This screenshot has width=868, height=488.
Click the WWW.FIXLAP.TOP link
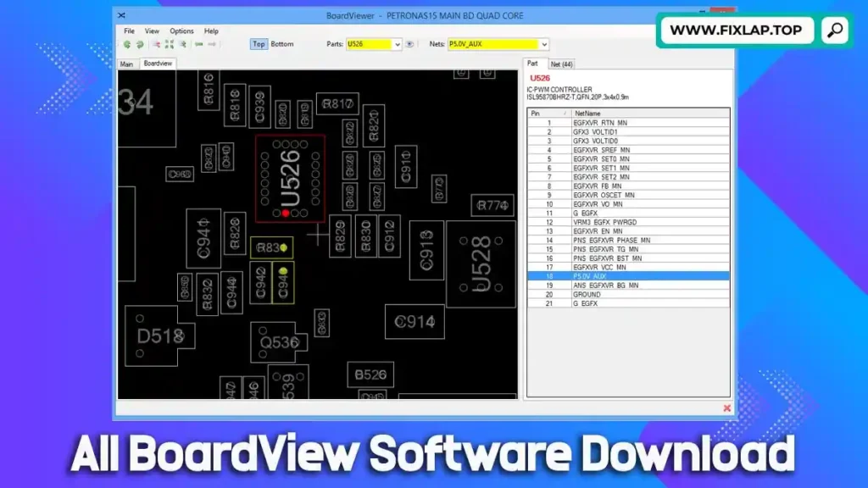coord(737,30)
